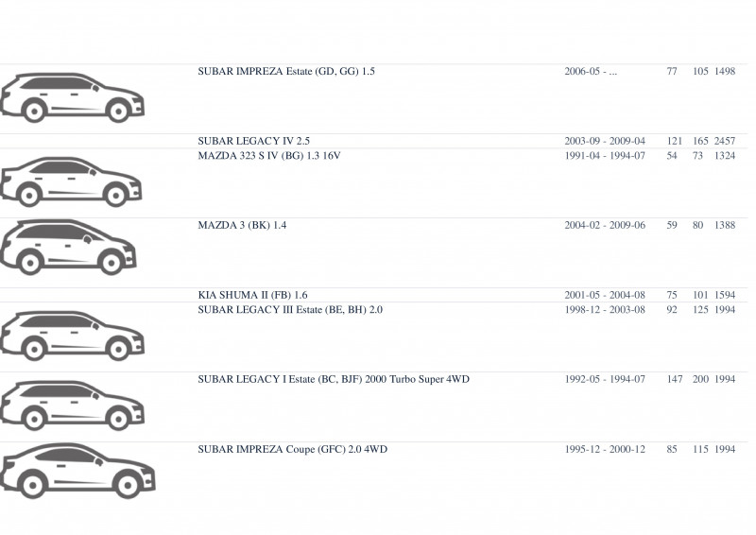Open SUBAR LEGACY IV 2.5 entry
The height and width of the screenshot is (535, 756).
click(253, 141)
